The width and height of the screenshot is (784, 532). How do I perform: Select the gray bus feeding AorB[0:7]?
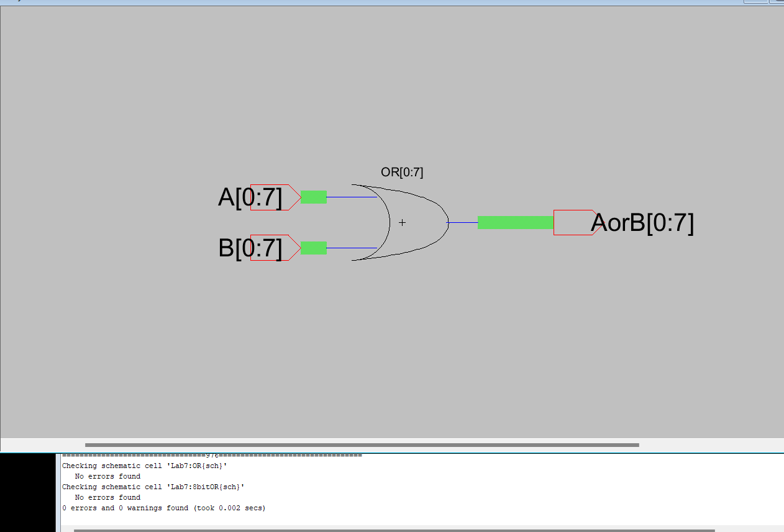pos(516,222)
